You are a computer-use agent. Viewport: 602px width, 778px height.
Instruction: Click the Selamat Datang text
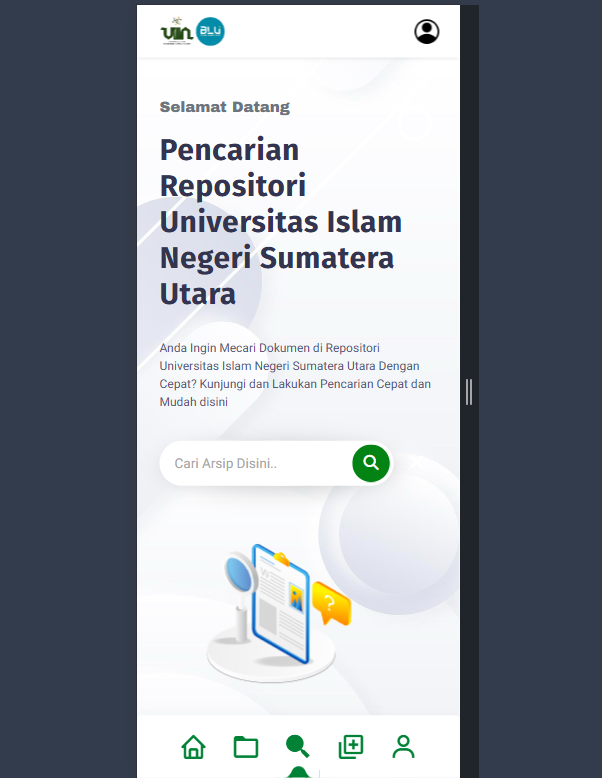tap(225, 107)
